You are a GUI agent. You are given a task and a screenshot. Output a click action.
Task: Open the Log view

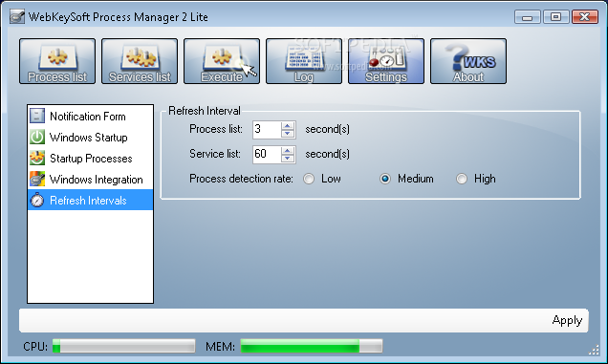tap(304, 61)
